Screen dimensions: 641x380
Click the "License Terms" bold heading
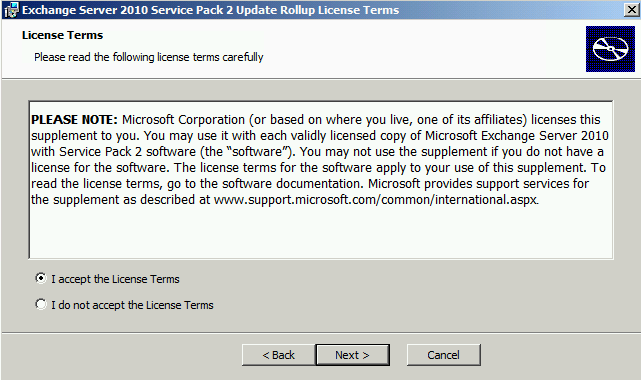pyautogui.click(x=63, y=35)
